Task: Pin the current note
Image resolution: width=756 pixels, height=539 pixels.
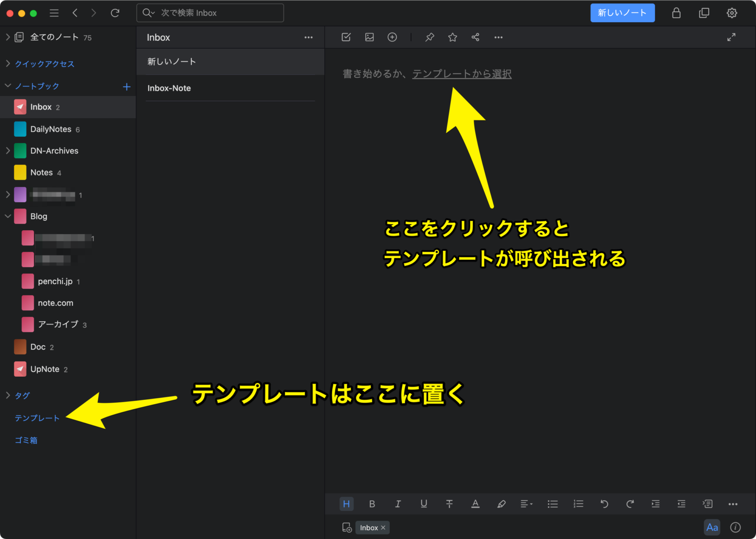Action: click(429, 37)
